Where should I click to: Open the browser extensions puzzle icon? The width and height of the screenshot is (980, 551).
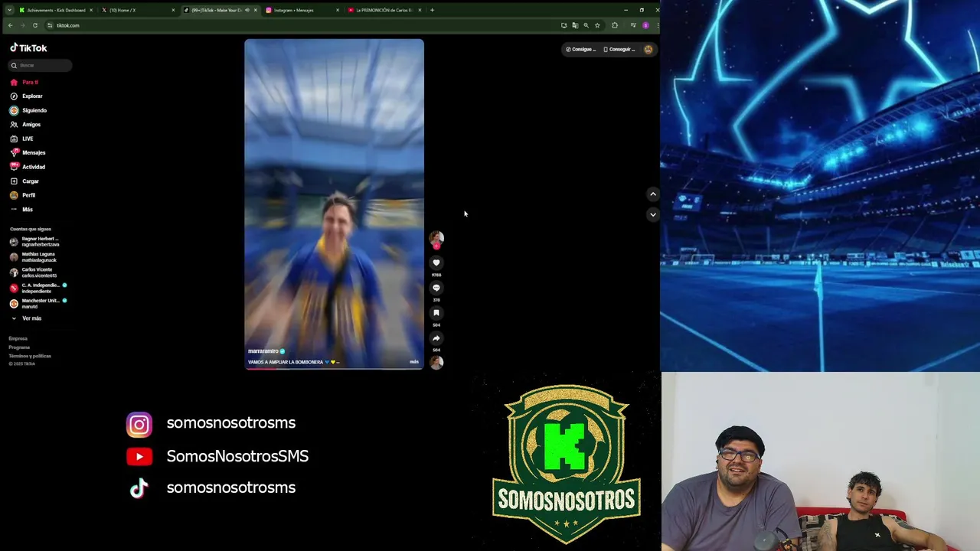coord(615,25)
